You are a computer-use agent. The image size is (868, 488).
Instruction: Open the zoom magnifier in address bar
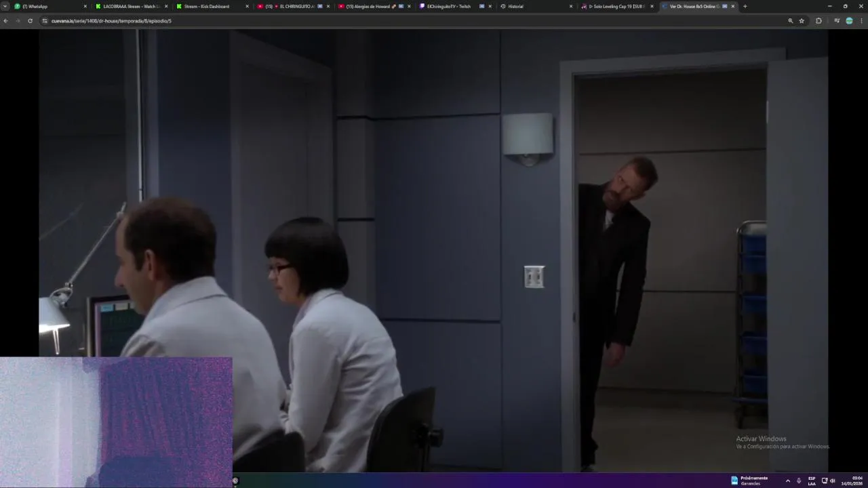point(790,21)
